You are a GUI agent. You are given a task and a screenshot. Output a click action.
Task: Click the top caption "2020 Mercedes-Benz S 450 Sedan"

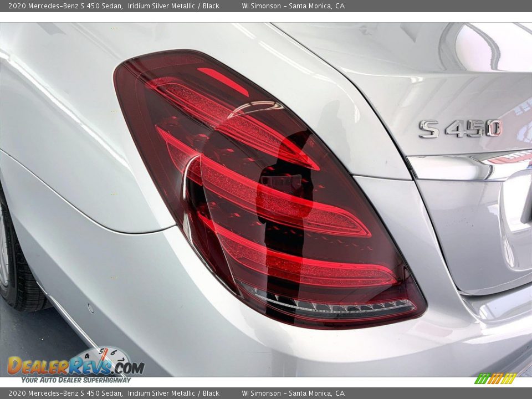65,6
